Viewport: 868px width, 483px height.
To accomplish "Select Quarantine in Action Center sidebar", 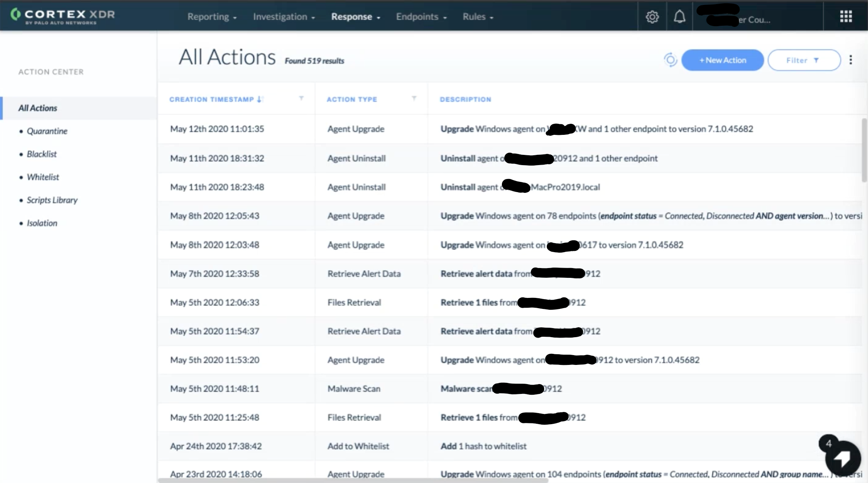I will (47, 131).
